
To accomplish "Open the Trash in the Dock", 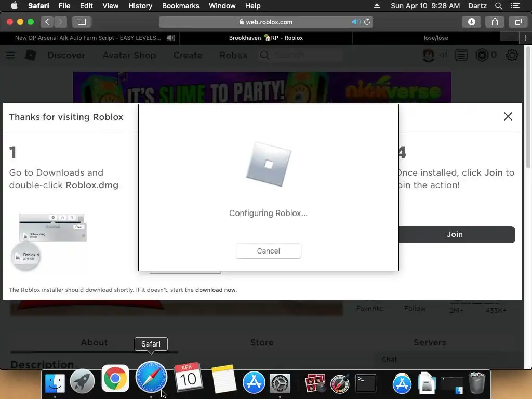I will 477,382.
